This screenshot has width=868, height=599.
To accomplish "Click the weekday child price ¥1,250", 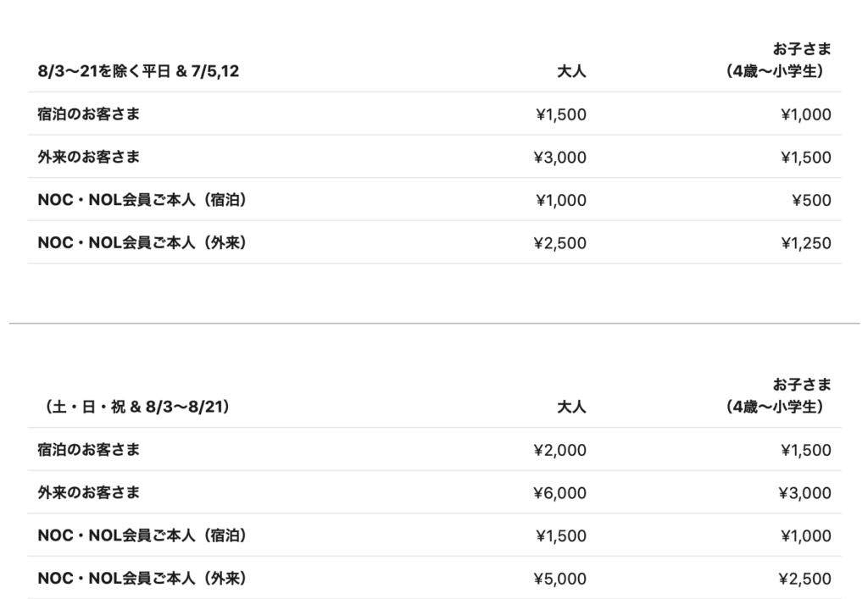I will click(806, 244).
